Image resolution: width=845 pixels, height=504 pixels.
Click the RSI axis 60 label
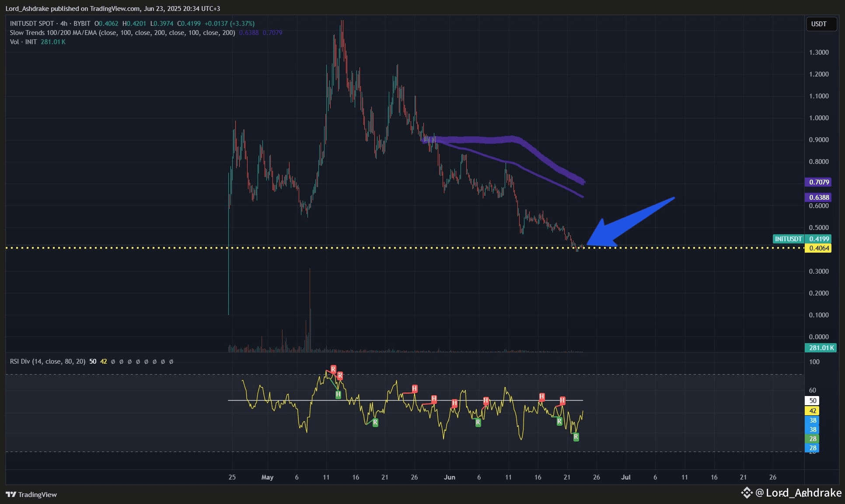[813, 390]
